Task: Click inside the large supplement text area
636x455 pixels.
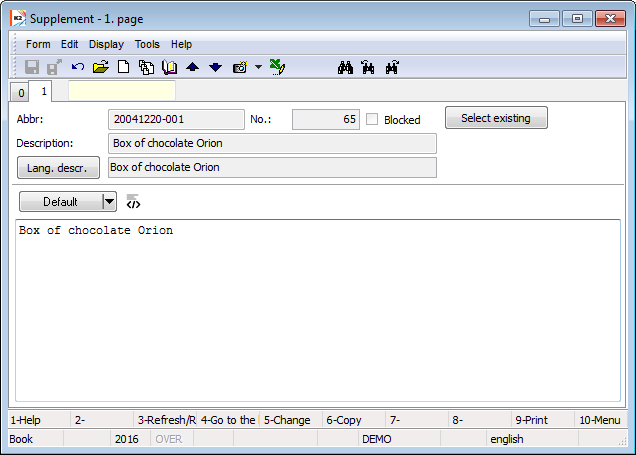Action: pos(318,311)
